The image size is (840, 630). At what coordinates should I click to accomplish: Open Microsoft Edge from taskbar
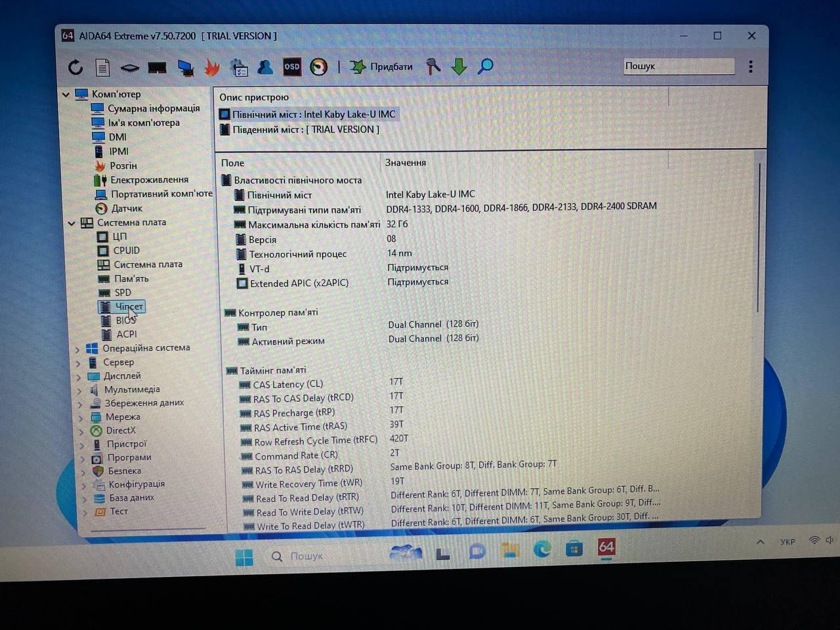pos(542,549)
